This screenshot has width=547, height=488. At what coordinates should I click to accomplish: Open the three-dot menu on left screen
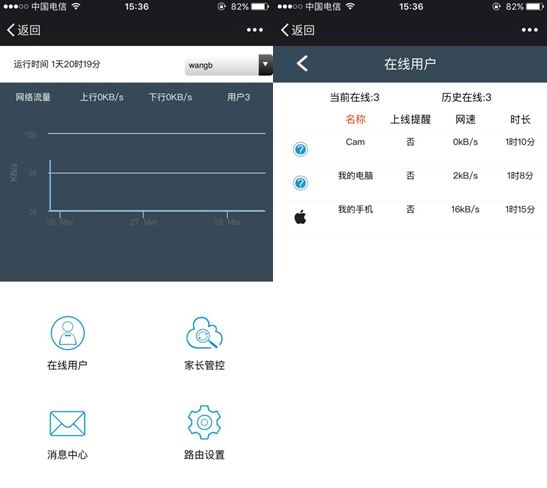tap(255, 30)
